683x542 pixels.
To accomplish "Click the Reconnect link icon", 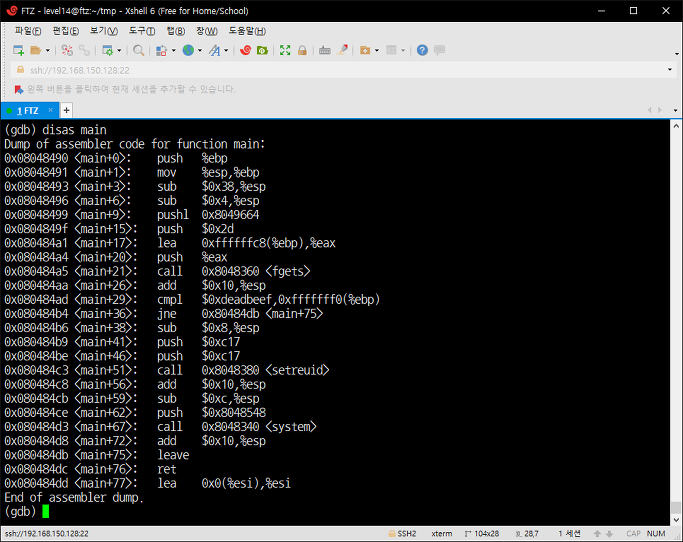I will pos(84,51).
